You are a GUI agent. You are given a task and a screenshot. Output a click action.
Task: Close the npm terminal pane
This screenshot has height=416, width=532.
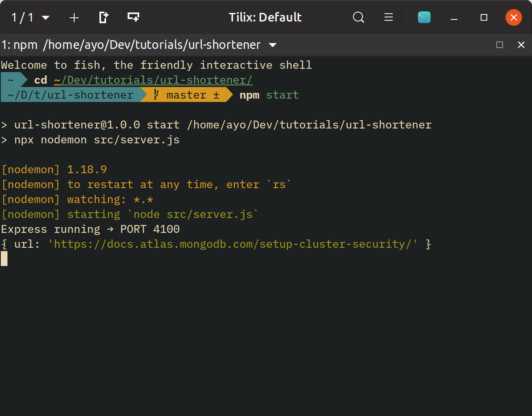(x=521, y=45)
